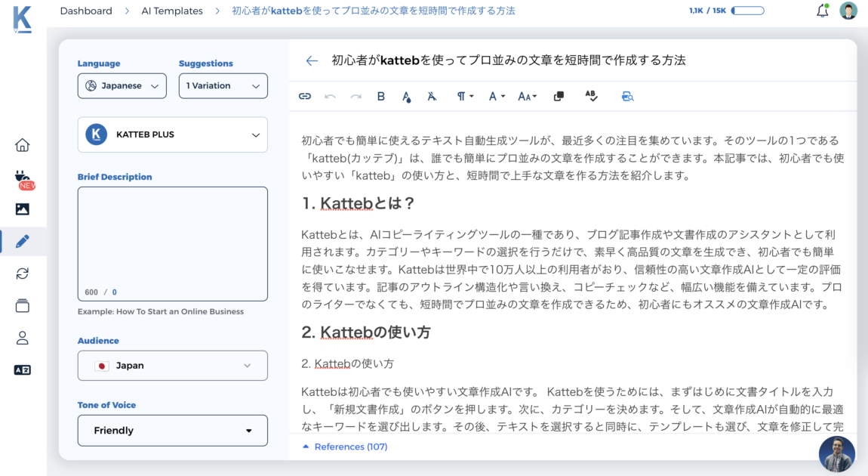
Task: Open the text color droplet tool
Action: tap(406, 96)
